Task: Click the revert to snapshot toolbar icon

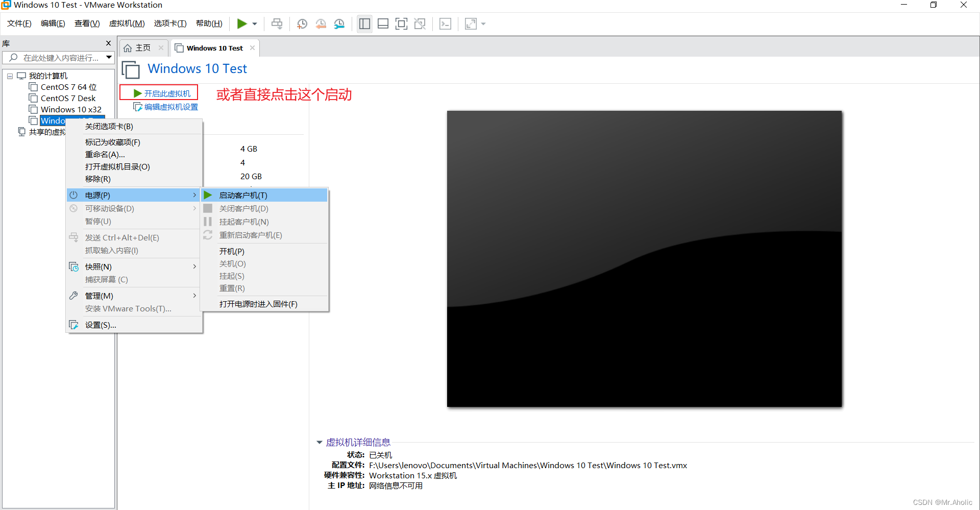Action: pyautogui.click(x=321, y=23)
